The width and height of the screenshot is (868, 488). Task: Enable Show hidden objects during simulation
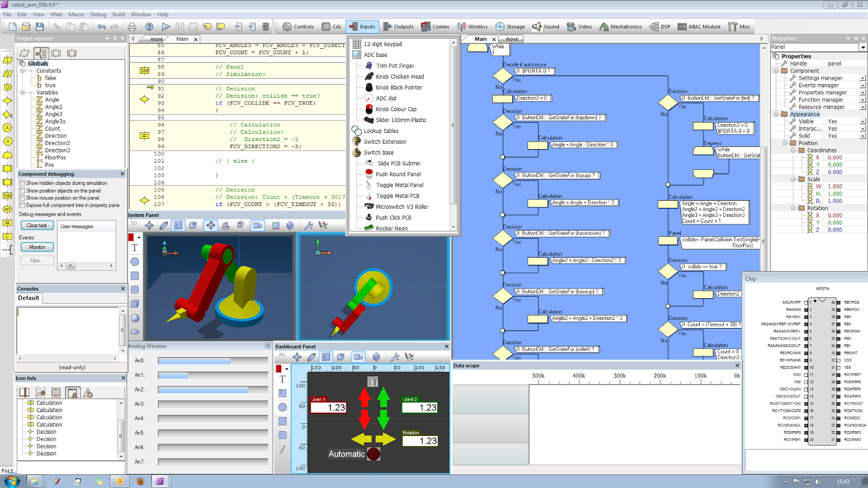pos(22,183)
